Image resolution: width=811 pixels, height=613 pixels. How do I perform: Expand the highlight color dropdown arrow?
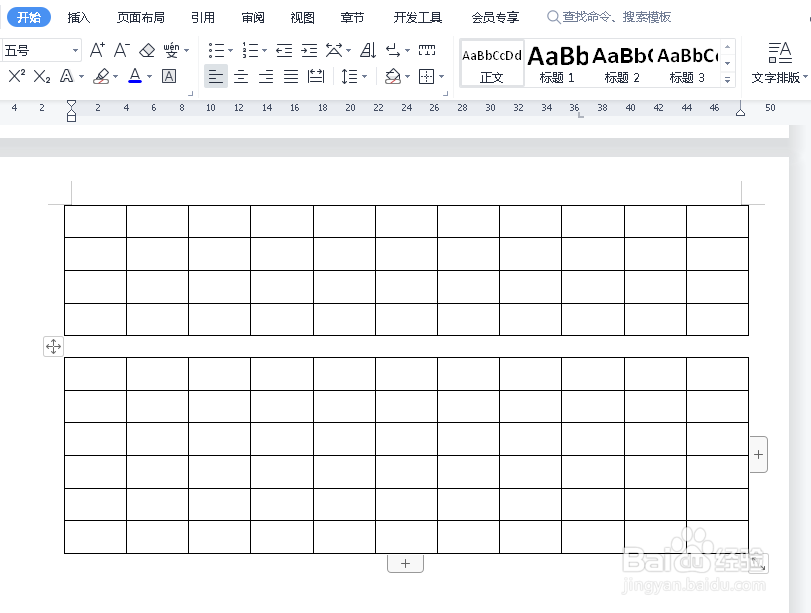pyautogui.click(x=116, y=77)
